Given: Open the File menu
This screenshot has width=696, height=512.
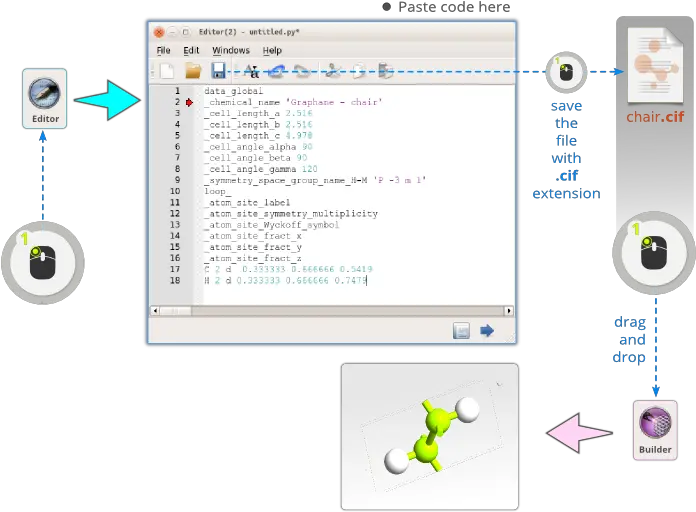Looking at the screenshot, I should [x=163, y=50].
